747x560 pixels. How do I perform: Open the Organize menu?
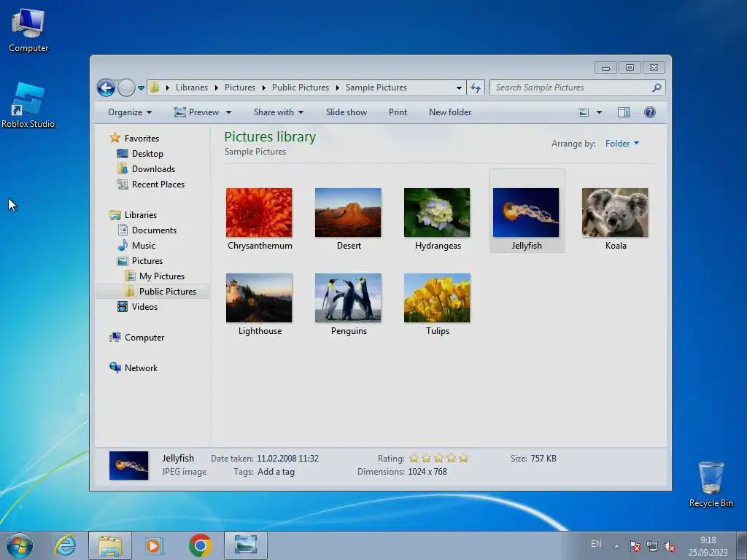(130, 112)
